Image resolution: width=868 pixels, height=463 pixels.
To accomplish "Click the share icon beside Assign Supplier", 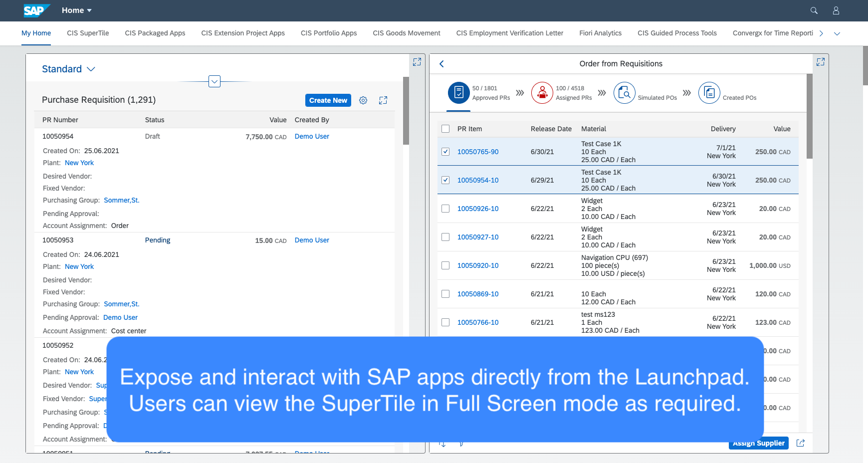I will tap(801, 443).
